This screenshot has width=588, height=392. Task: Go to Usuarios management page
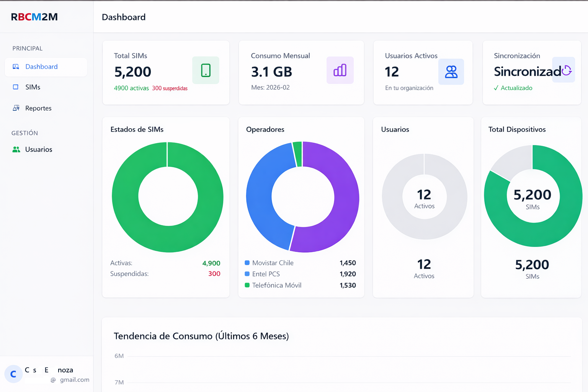[x=39, y=150]
